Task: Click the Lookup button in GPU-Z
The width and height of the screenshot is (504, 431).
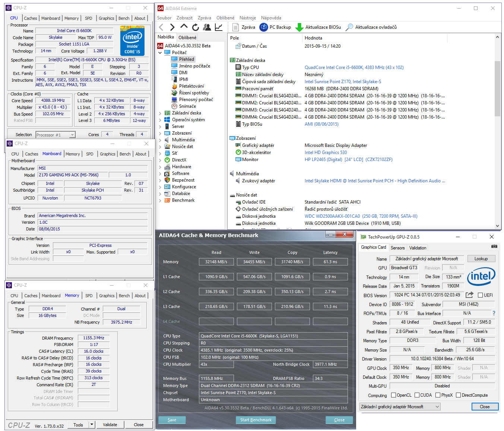Action: click(x=481, y=259)
